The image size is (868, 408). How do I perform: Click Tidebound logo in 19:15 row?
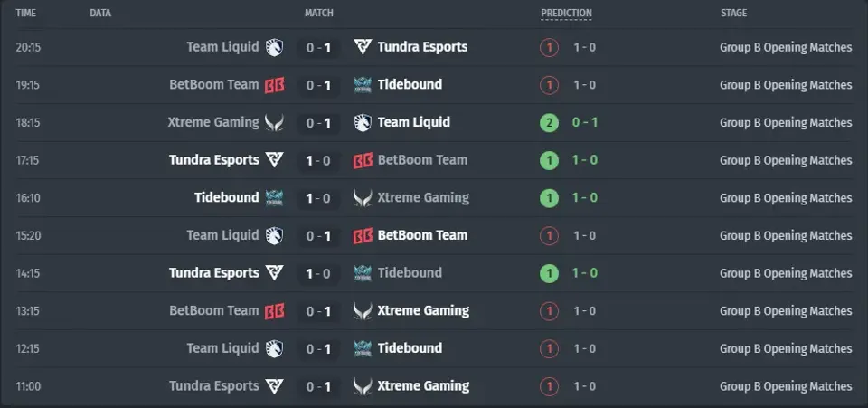click(x=363, y=85)
